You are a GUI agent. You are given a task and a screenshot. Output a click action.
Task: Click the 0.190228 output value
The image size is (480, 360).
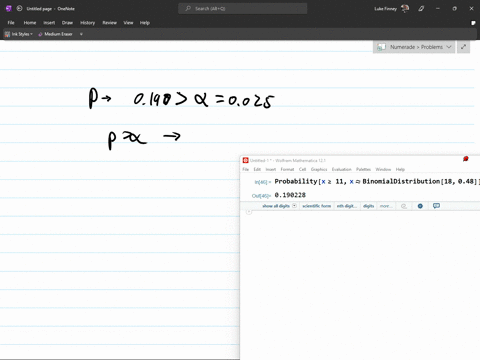[x=290, y=195]
